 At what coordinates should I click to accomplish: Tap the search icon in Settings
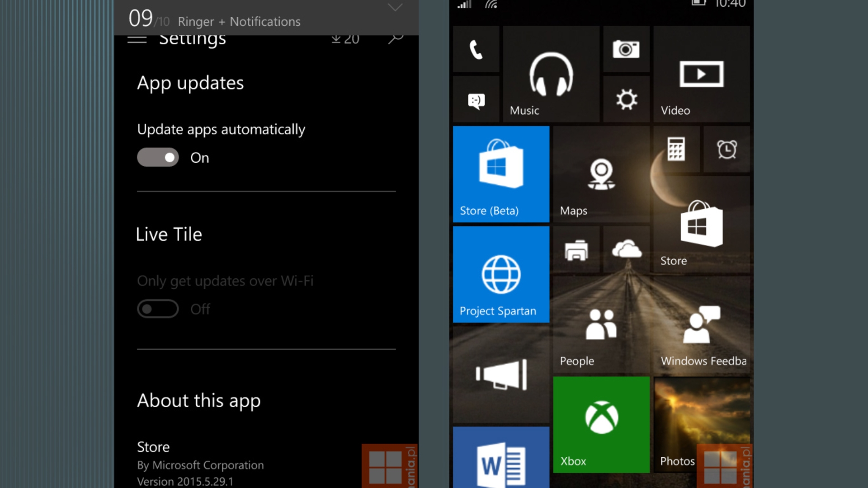tap(395, 38)
